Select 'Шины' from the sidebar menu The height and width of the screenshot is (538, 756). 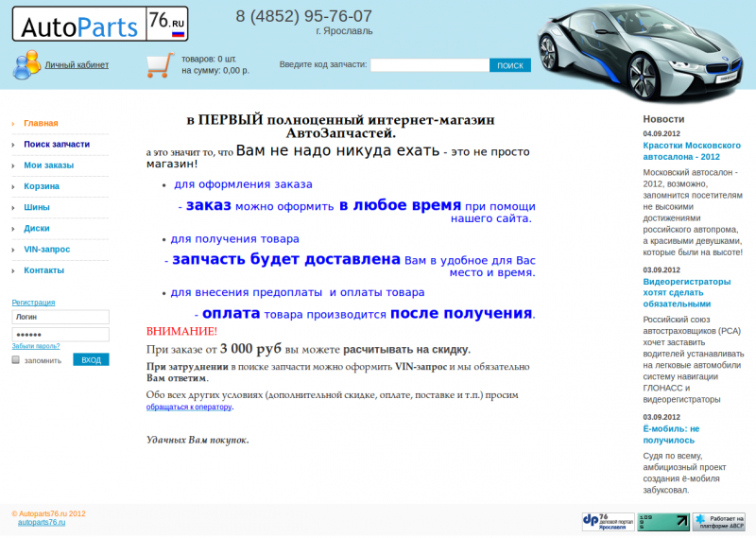[x=37, y=206]
